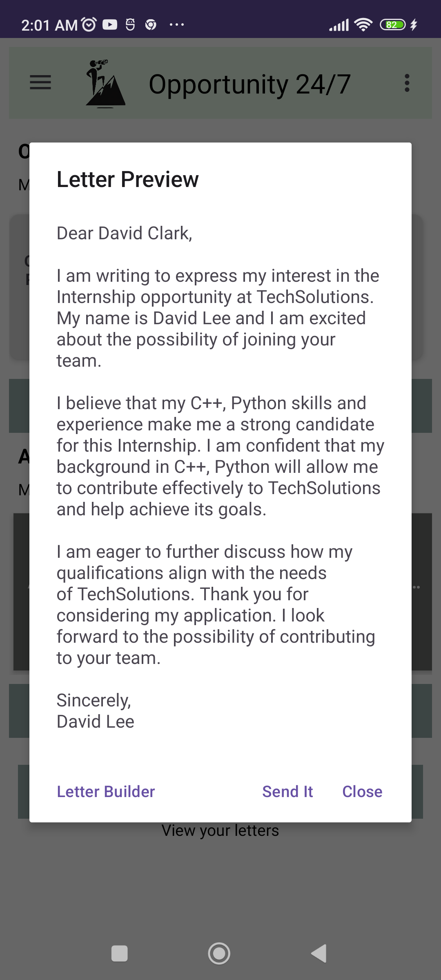Image resolution: width=441 pixels, height=980 pixels.
Task: Close the Letter Preview dialog
Action: 362,791
